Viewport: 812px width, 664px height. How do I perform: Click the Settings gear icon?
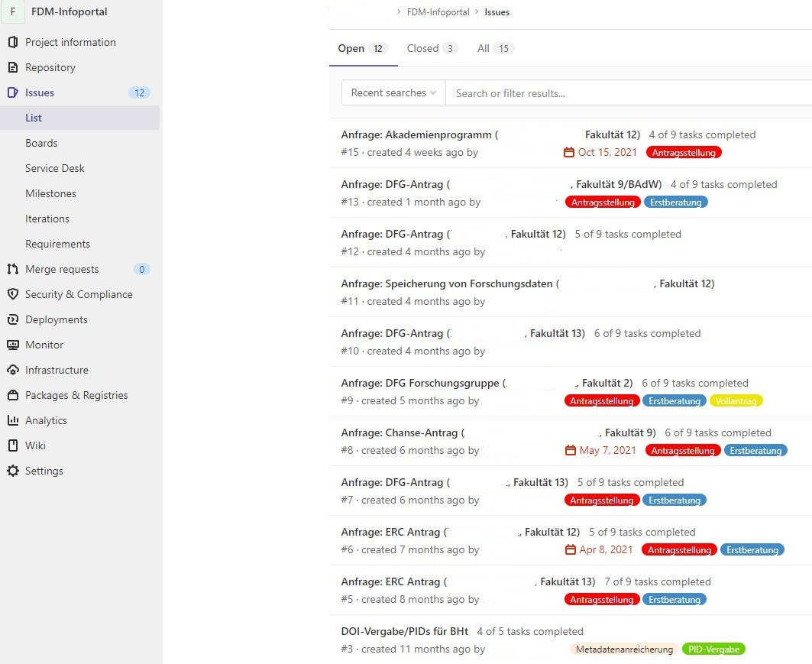(x=12, y=471)
